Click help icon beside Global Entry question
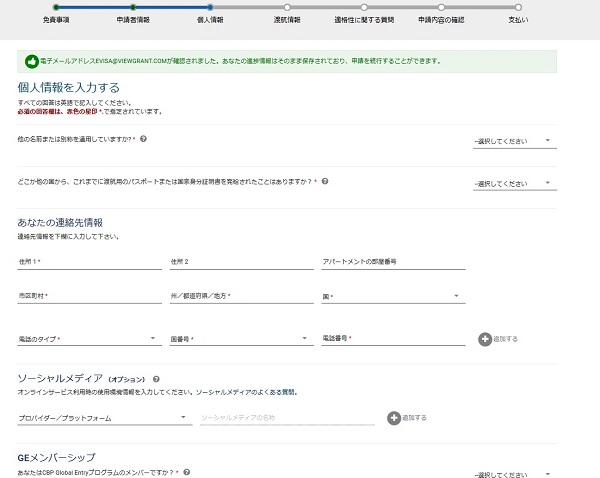 [186, 471]
